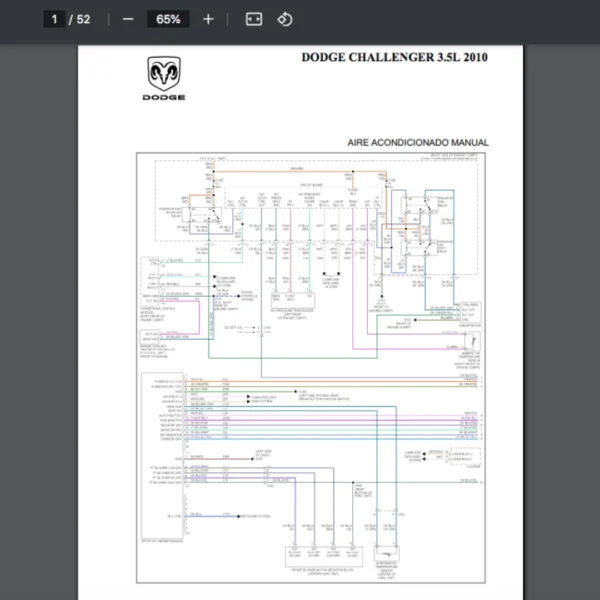Click the Dodge ram logo image
Viewport: 600px width, 600px height.
point(164,78)
